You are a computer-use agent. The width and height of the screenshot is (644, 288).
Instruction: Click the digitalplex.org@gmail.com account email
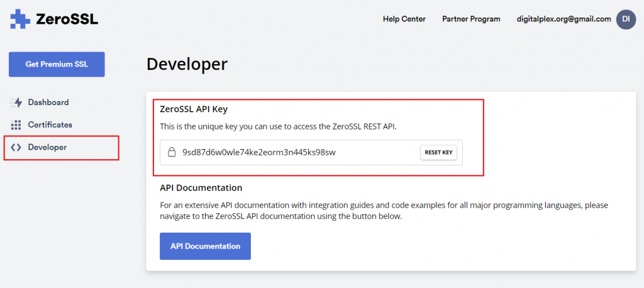pyautogui.click(x=563, y=19)
